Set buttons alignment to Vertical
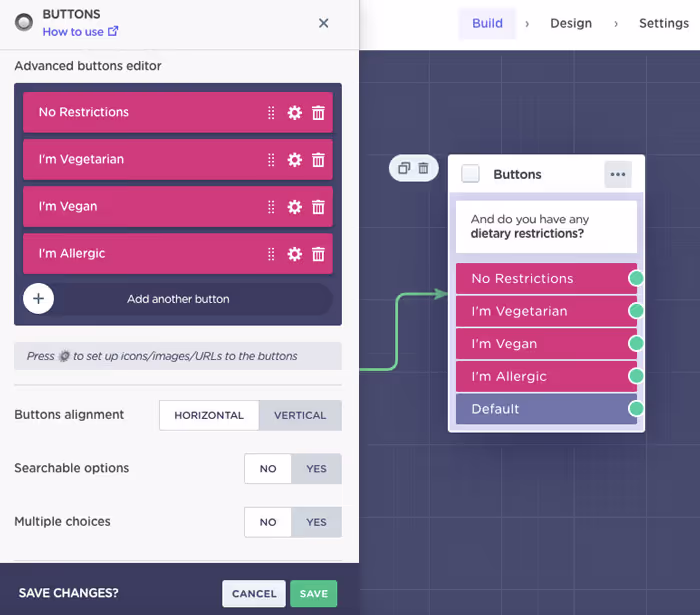Viewport: 700px width, 615px height. (300, 416)
